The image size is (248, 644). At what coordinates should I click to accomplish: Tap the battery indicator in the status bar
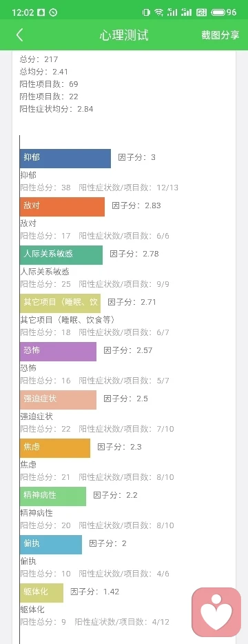tap(225, 12)
